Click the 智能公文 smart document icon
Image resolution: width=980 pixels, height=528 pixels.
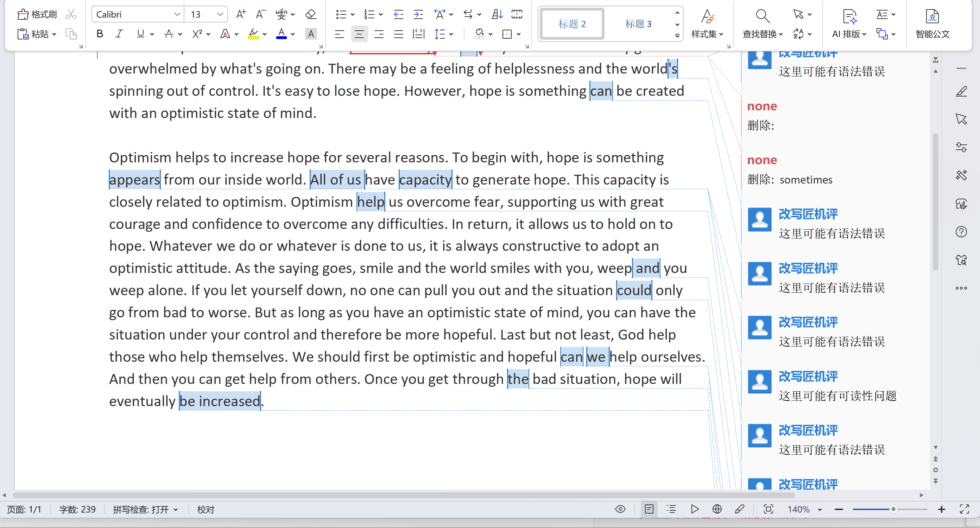coord(932,24)
